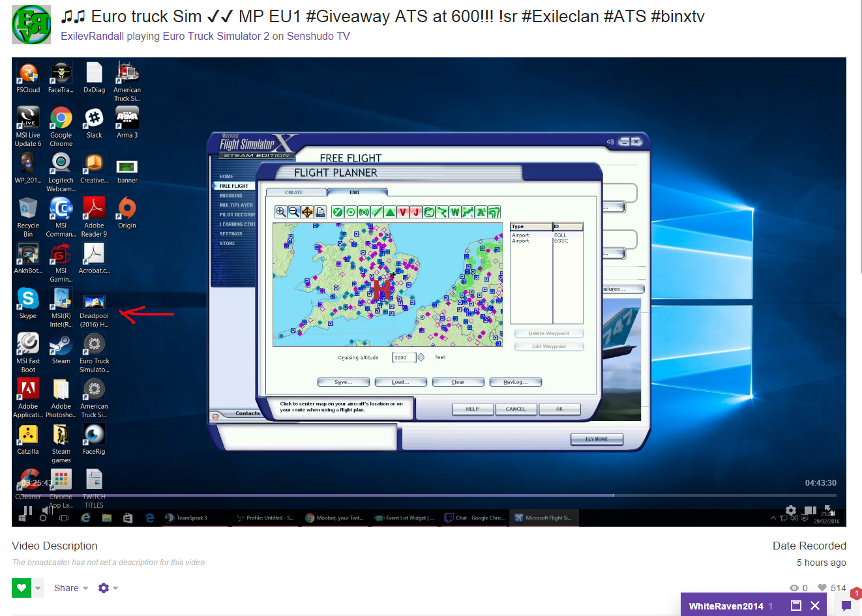The height and width of the screenshot is (616, 862).
Task: Click OK in the Flight Planner dialog
Action: [559, 409]
